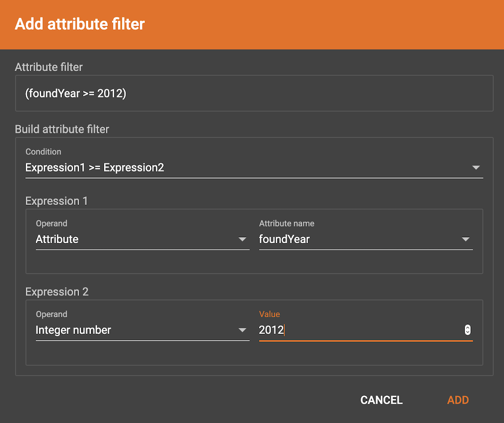Click the down arrow of the Value stepper

click(x=468, y=332)
